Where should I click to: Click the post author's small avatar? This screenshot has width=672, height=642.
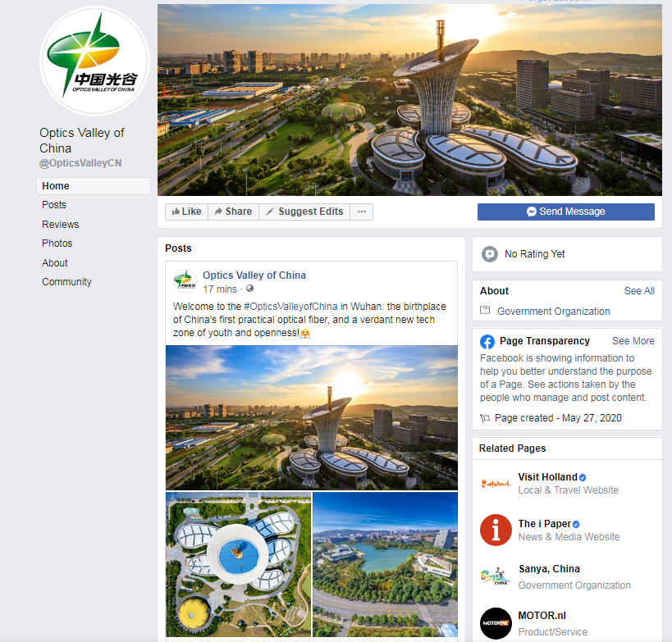point(185,281)
